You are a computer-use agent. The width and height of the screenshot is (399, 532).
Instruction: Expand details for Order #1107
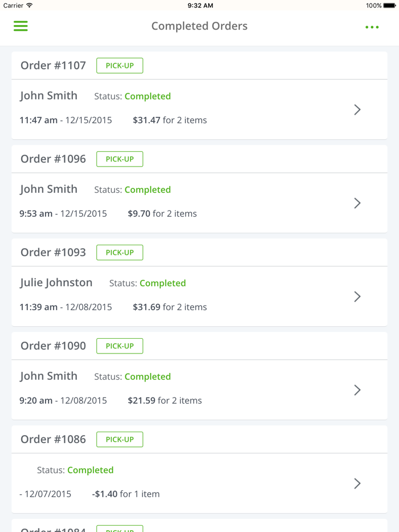357,109
